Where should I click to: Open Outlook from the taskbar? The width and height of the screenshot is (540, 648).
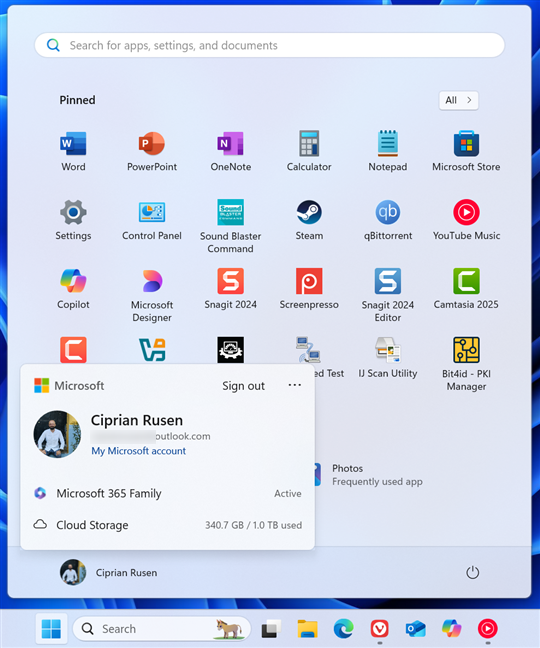(415, 629)
